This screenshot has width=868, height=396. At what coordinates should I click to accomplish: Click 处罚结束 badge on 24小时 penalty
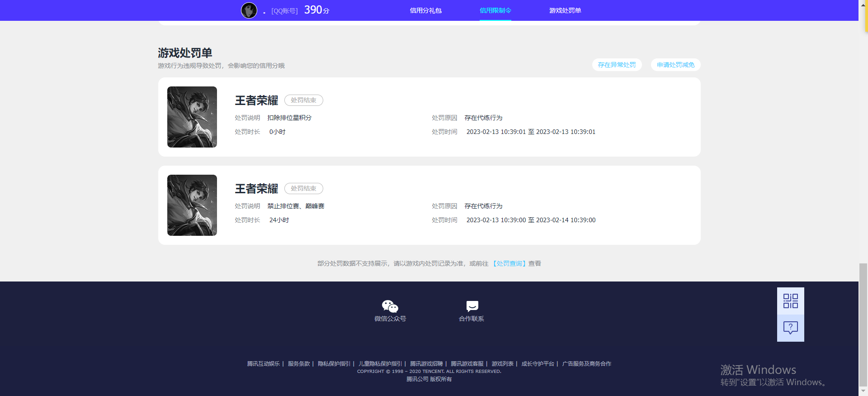coord(303,188)
